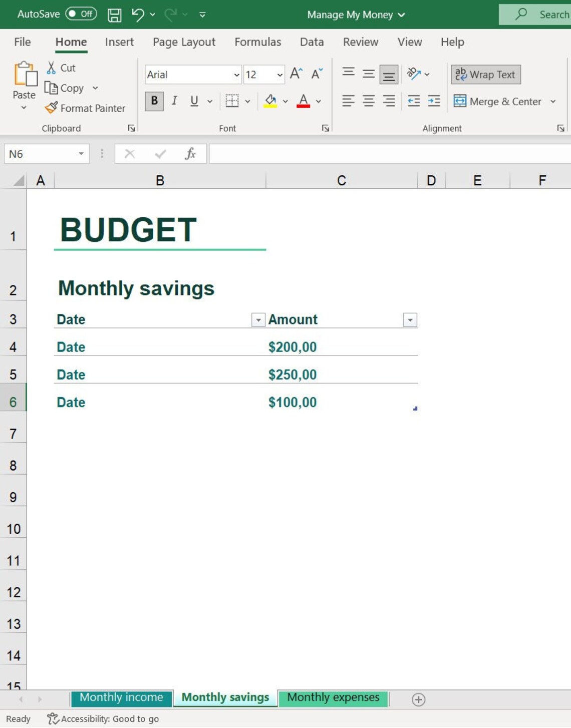Open the filter dropdown on the Amount column
Viewport: 571px width, 728px height.
click(410, 319)
